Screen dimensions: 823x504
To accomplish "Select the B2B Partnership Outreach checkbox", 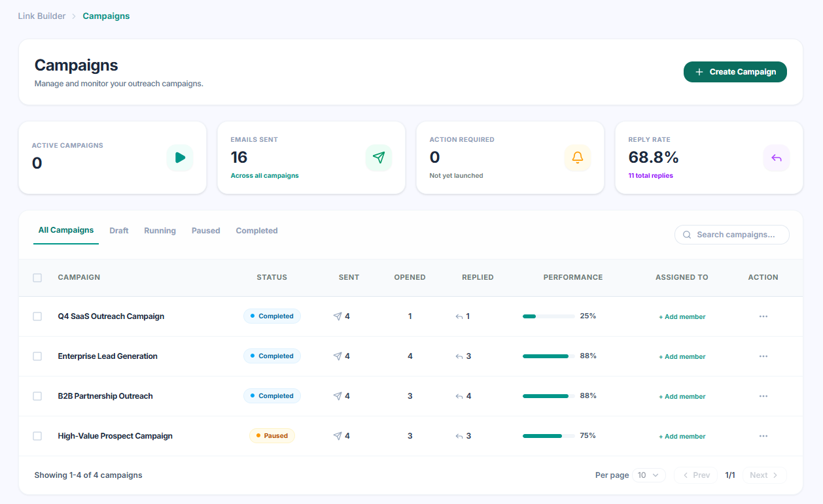I will (x=37, y=396).
